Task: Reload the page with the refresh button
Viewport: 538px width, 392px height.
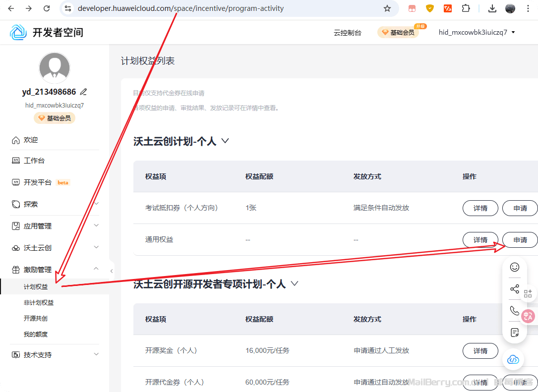Action: pyautogui.click(x=47, y=8)
